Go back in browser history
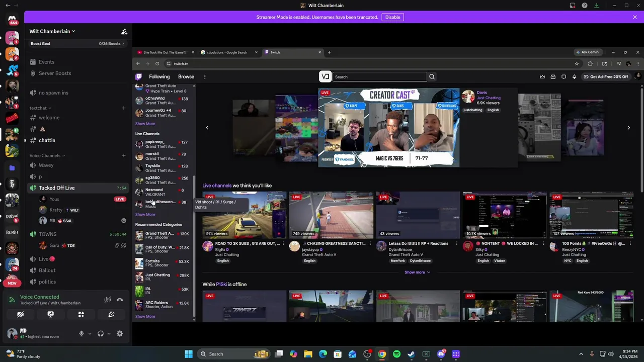 coord(138,64)
